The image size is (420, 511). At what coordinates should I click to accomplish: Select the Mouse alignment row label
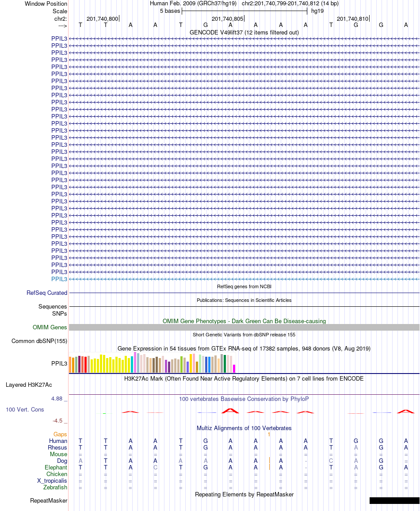(x=59, y=454)
